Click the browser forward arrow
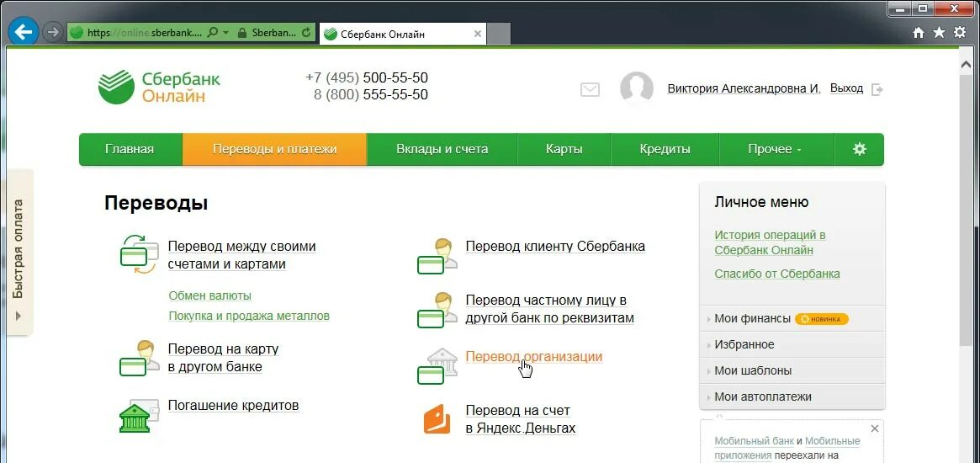The width and height of the screenshot is (980, 463). click(x=54, y=33)
